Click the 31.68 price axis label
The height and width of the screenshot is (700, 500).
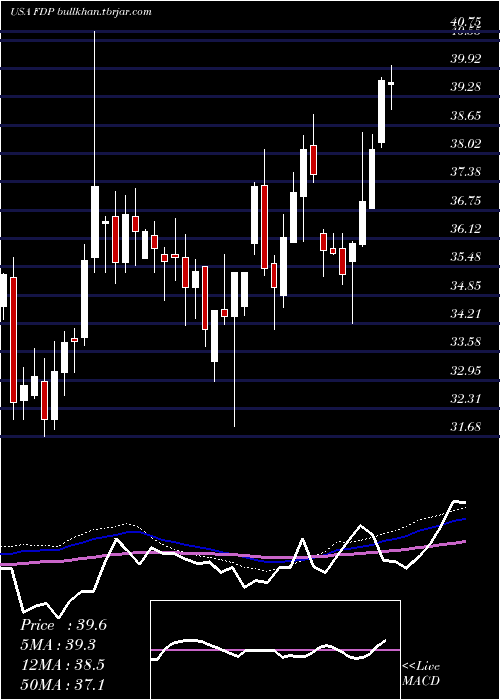[x=466, y=427]
